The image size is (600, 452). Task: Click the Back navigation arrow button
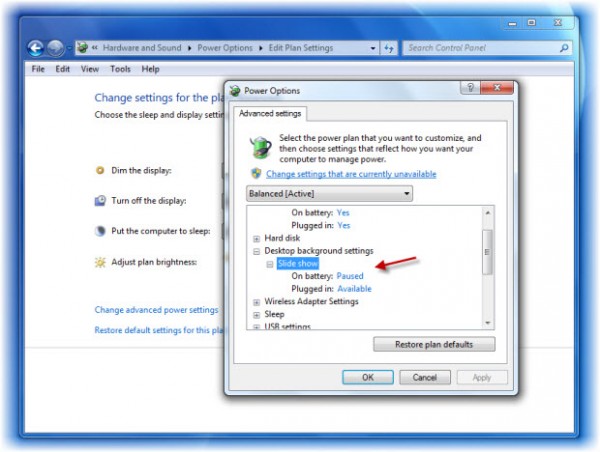point(36,48)
